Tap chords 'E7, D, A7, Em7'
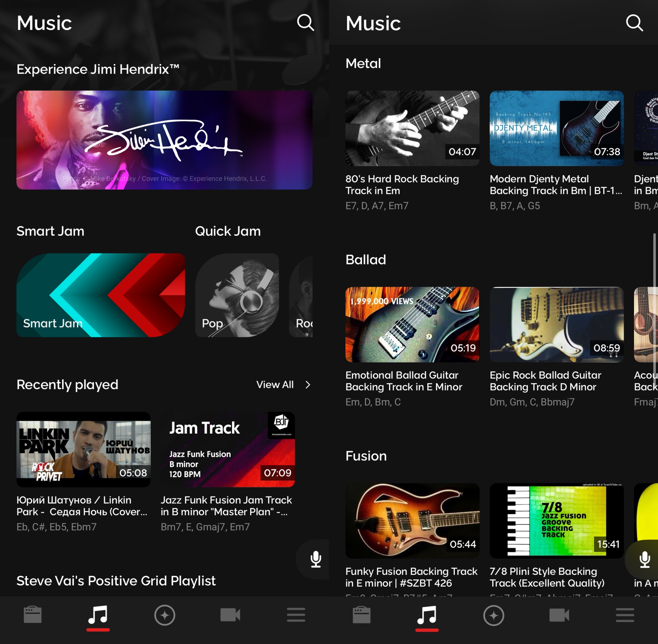Image resolution: width=658 pixels, height=644 pixels. pyautogui.click(x=377, y=206)
